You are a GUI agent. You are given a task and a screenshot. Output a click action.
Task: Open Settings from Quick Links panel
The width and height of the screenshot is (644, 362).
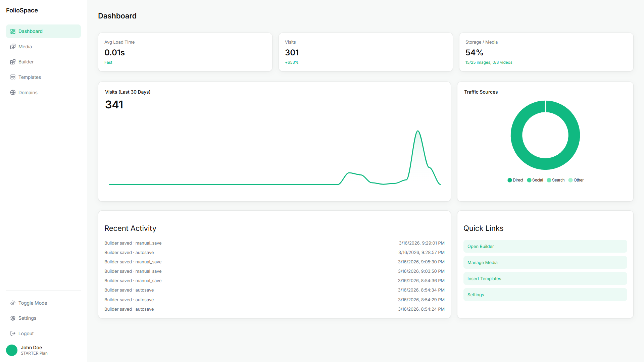pos(545,295)
